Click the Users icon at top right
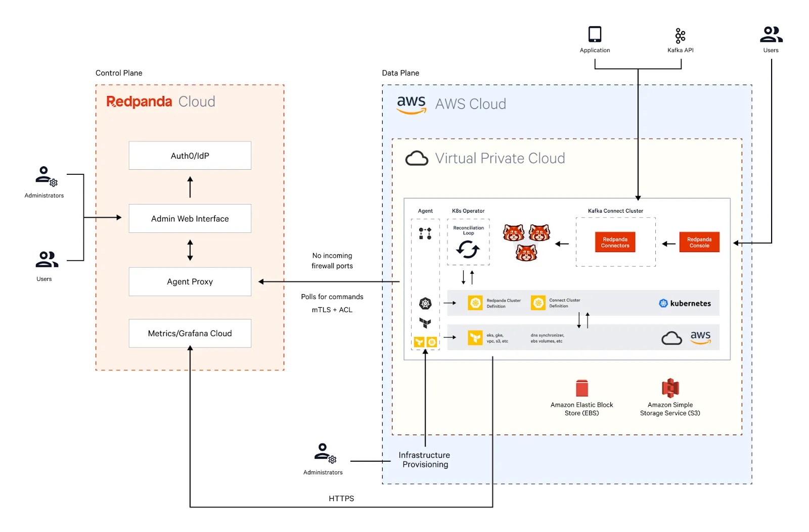809x532 pixels. [x=771, y=34]
